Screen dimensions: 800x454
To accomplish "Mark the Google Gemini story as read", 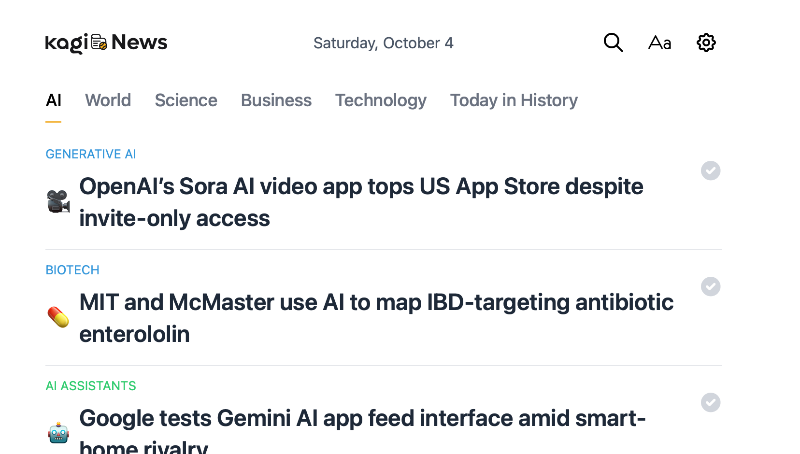I will click(710, 402).
